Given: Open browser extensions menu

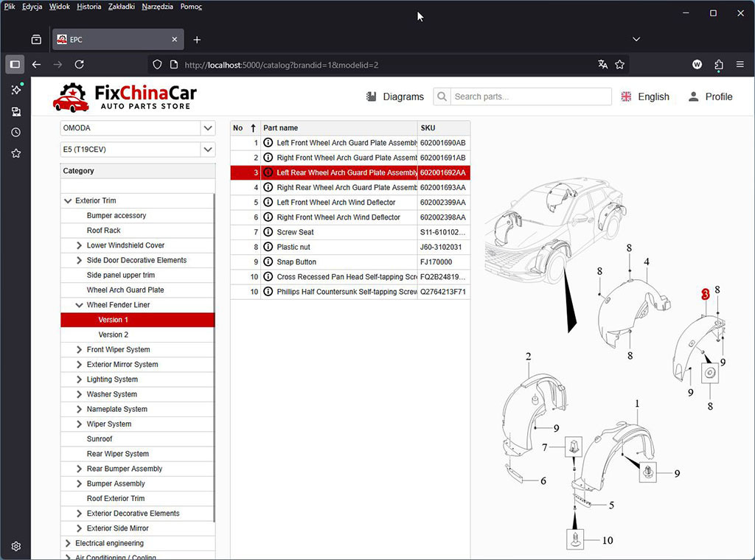Looking at the screenshot, I should coord(718,65).
